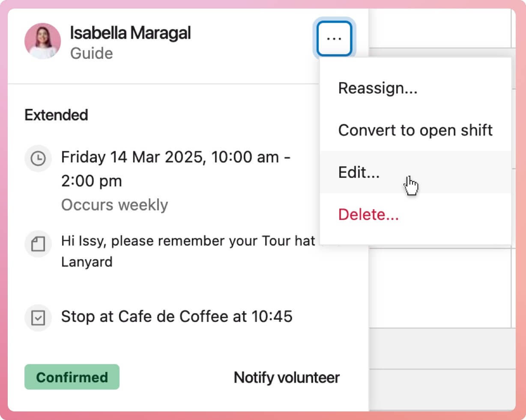526x420 pixels.
Task: Choose the red Delete... option
Action: (368, 214)
